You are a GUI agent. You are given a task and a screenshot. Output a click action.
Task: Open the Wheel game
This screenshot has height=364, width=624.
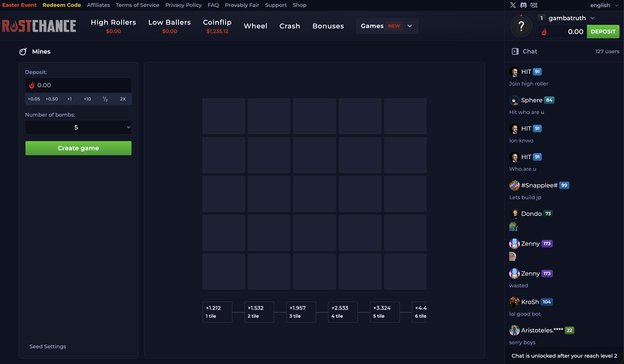(256, 26)
